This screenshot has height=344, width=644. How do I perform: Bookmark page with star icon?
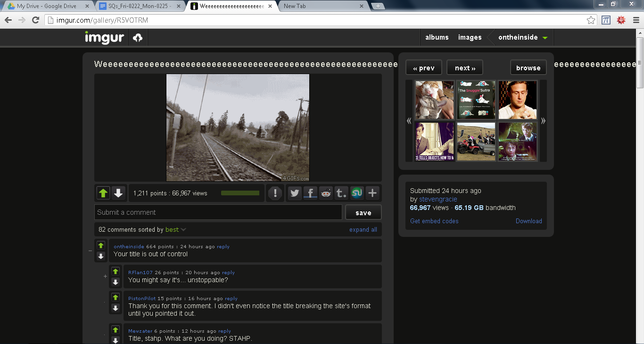(591, 20)
